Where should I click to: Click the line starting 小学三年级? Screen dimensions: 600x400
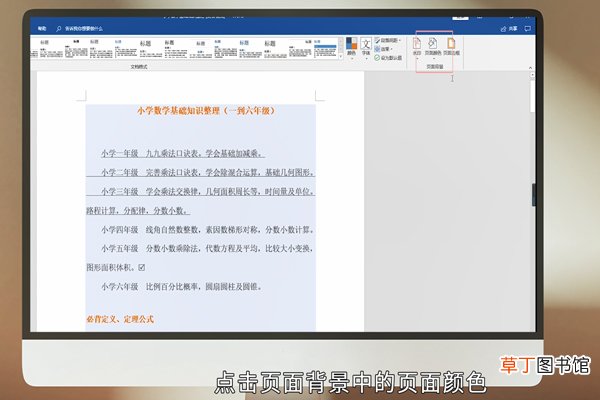coord(208,191)
